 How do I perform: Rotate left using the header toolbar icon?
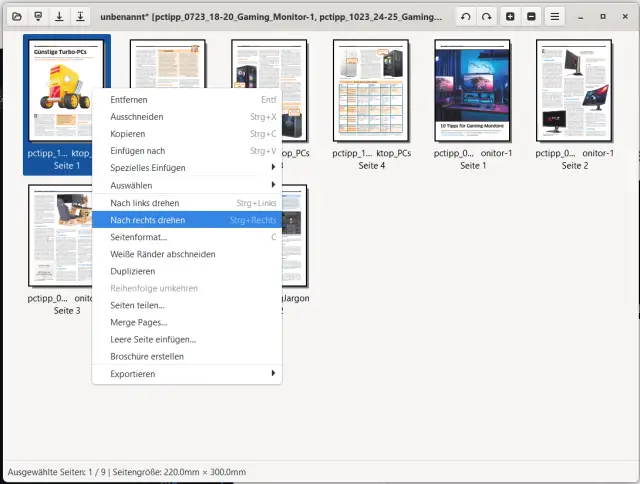coord(466,17)
